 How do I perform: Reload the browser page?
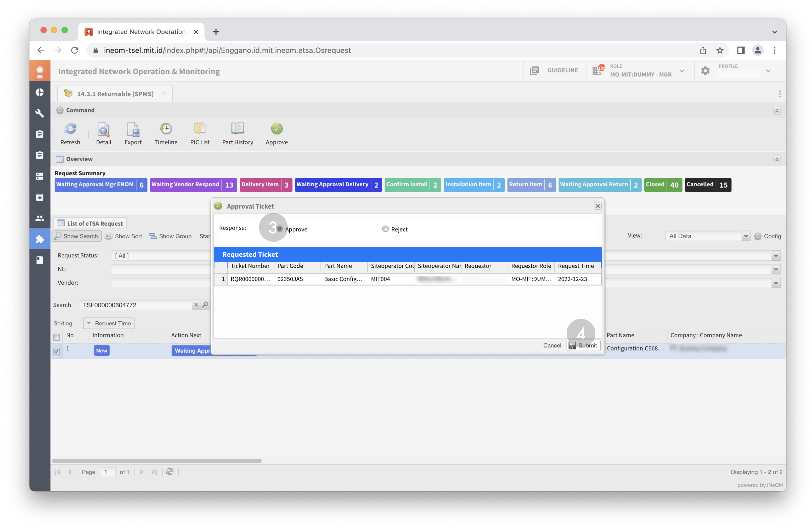(x=74, y=50)
